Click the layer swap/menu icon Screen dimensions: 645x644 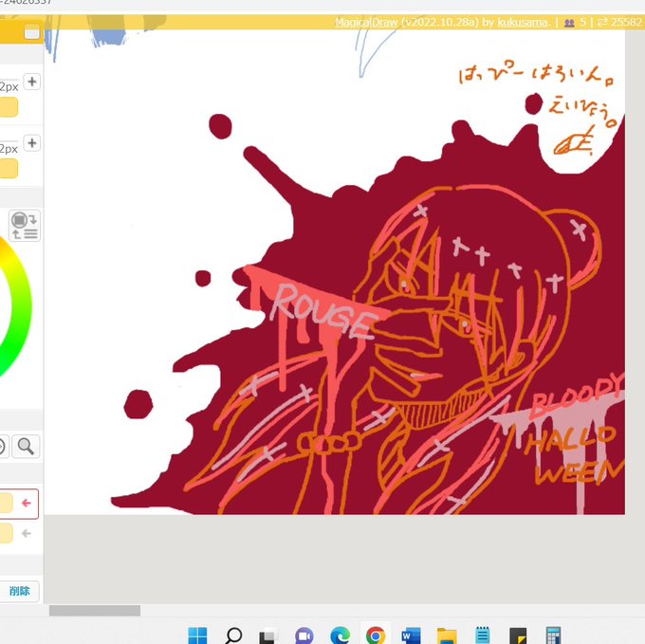(x=25, y=226)
